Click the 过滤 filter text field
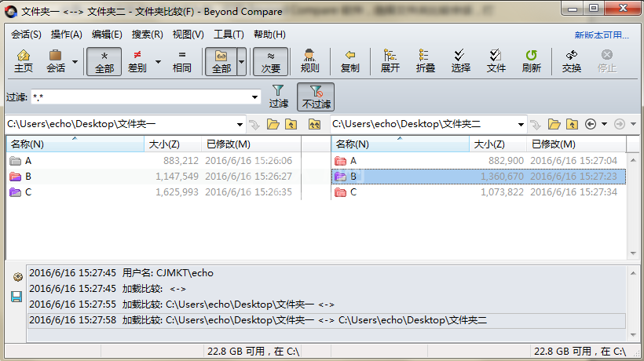Viewport: 644px width, 361px height. (x=140, y=97)
